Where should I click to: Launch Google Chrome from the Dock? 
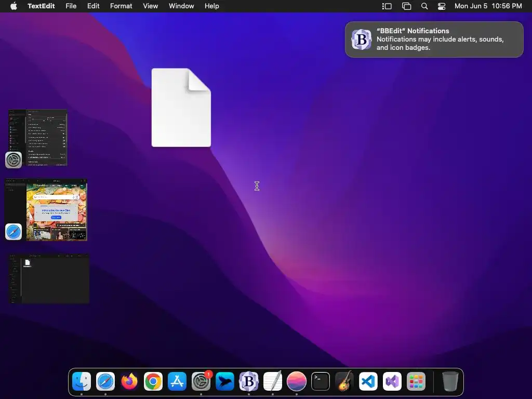pyautogui.click(x=153, y=381)
